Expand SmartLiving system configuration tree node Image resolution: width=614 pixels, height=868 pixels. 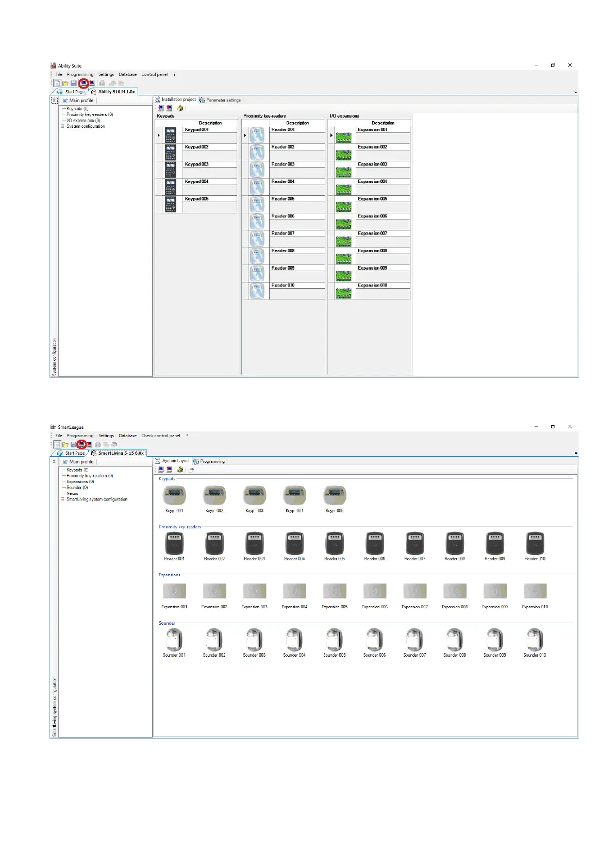coord(62,499)
